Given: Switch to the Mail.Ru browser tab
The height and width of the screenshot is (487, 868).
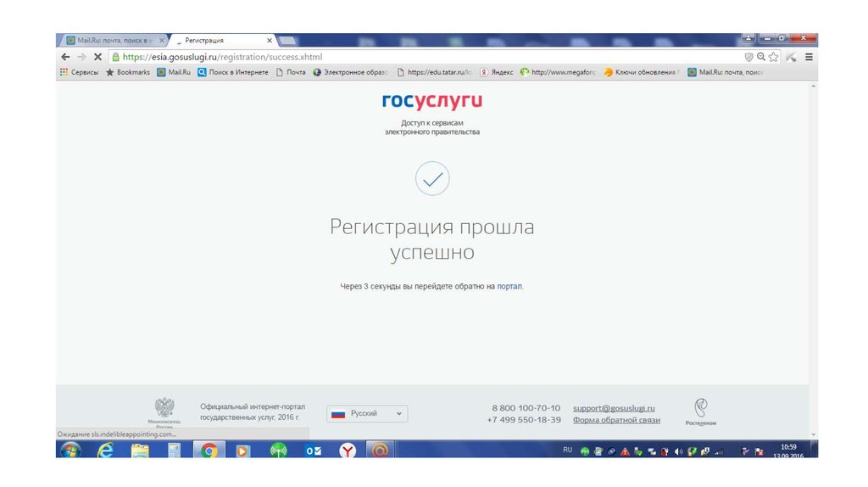Looking at the screenshot, I should [x=112, y=40].
